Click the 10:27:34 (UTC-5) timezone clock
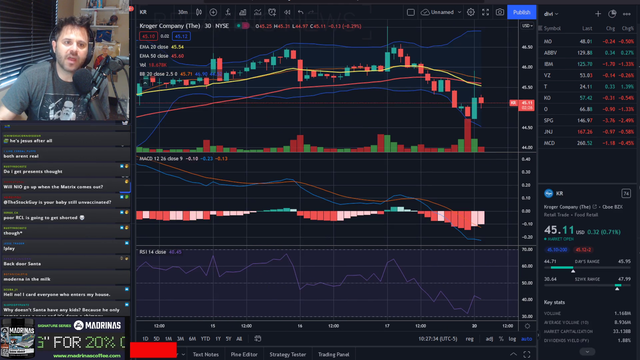Image resolution: width=640 pixels, height=360 pixels. (x=438, y=339)
